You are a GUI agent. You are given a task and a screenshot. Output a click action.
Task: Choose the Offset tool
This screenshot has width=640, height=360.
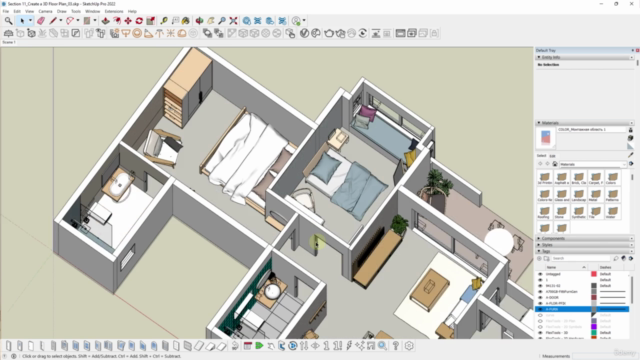117,21
